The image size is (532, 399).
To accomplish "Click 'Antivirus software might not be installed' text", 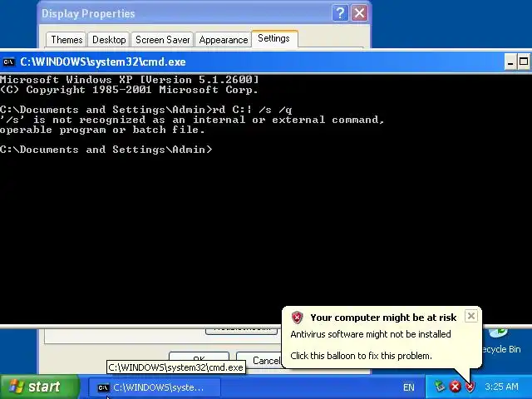I will coord(371,334).
